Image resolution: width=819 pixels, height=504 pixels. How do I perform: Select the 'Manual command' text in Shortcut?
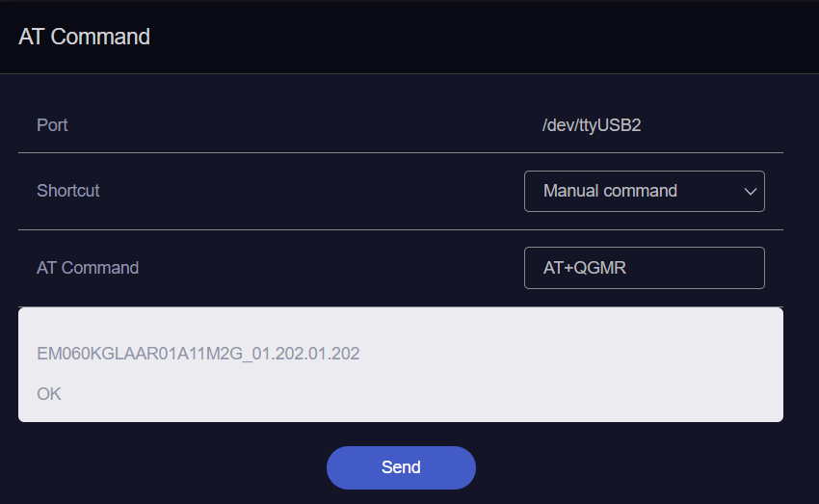point(610,191)
